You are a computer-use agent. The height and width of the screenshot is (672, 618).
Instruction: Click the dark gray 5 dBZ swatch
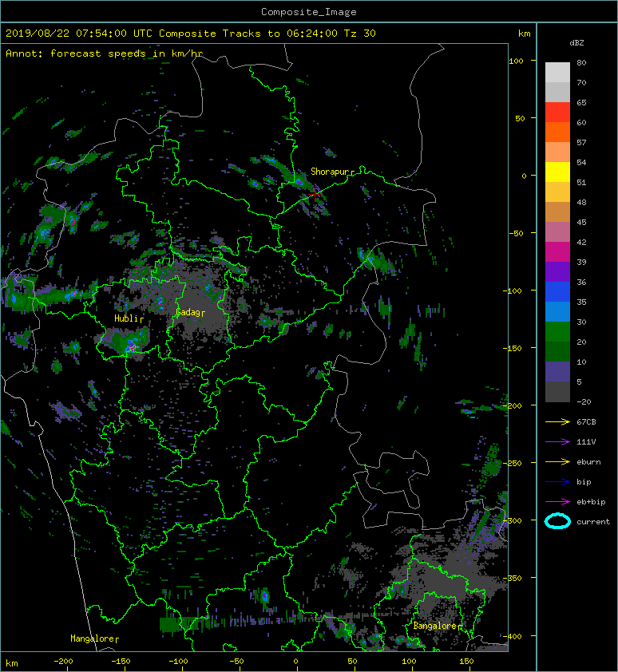557,391
